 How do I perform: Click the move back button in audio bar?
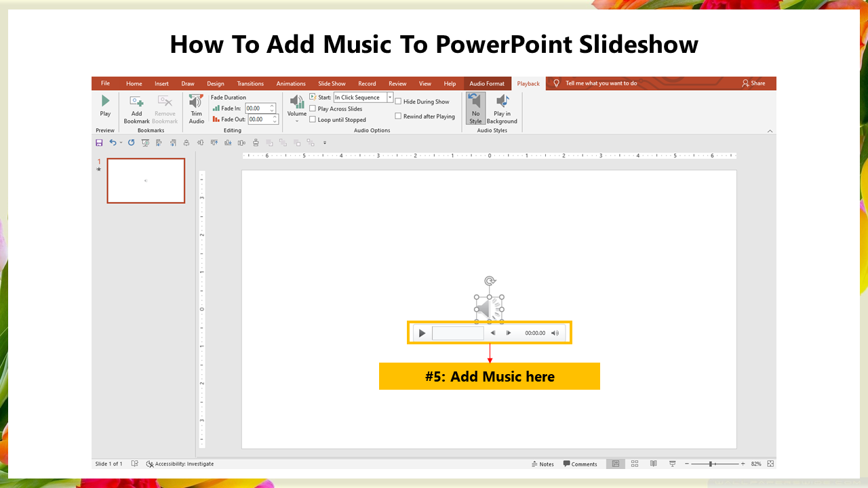click(x=493, y=333)
